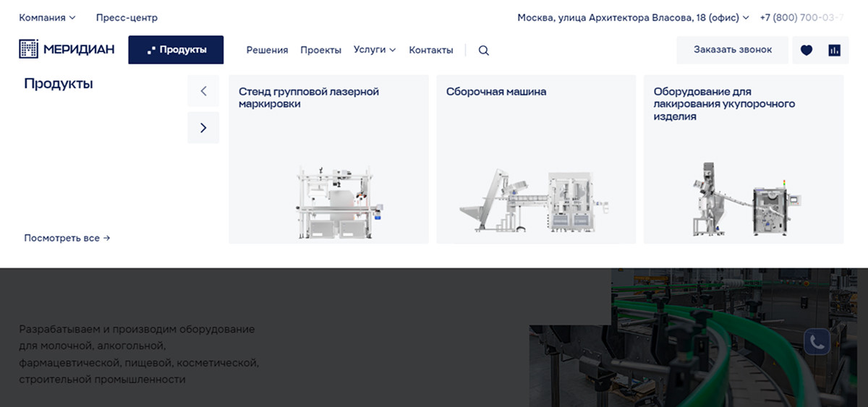Open comparison via the bar chart icon
The image size is (868, 407).
[x=834, y=50]
